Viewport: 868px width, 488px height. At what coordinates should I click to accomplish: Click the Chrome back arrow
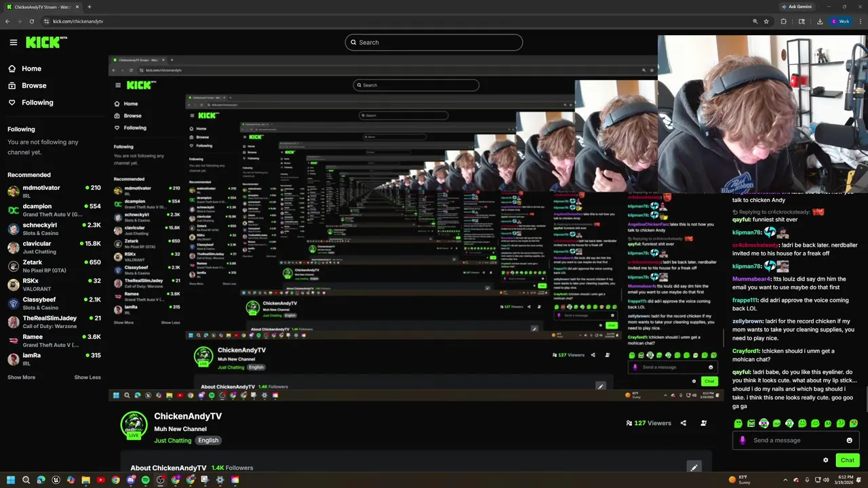[x=7, y=21]
